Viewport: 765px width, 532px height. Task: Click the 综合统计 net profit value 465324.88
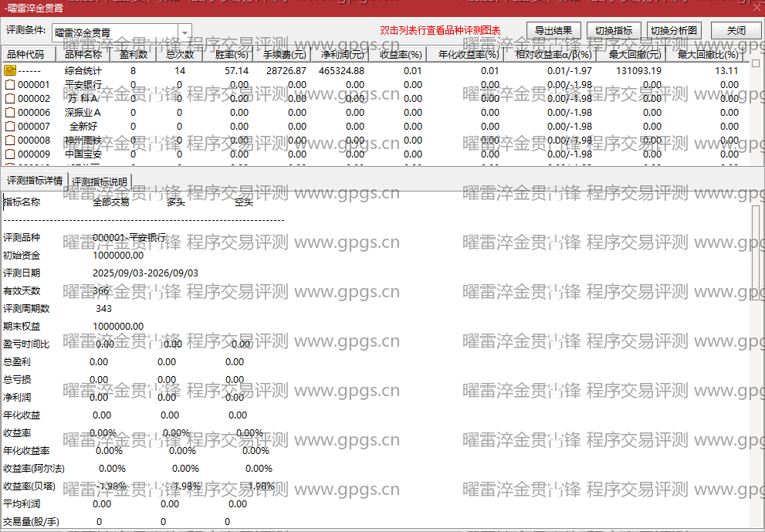pyautogui.click(x=341, y=71)
